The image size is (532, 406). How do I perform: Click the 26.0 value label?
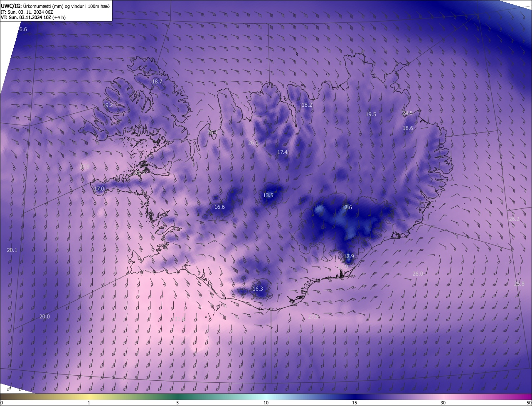[418, 274]
